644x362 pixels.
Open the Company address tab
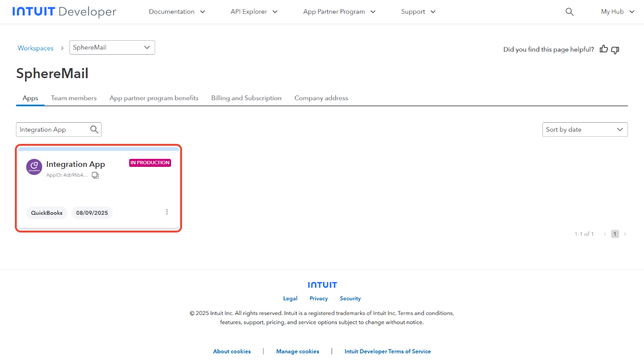pos(321,98)
